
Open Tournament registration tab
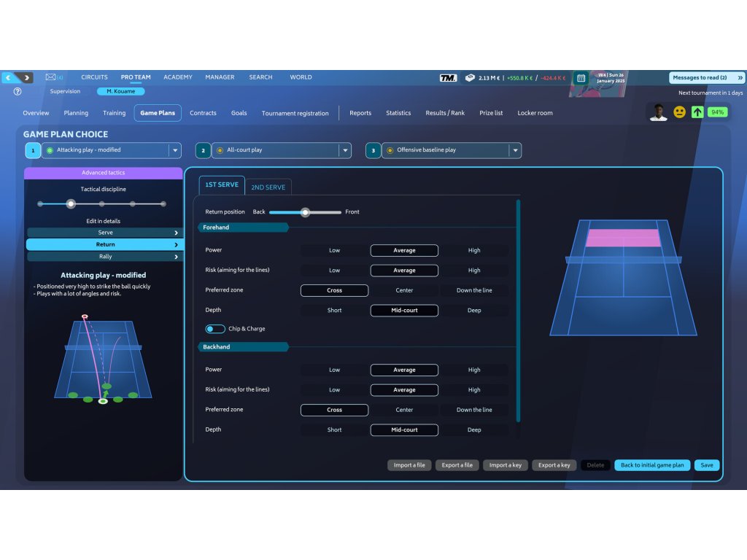295,113
